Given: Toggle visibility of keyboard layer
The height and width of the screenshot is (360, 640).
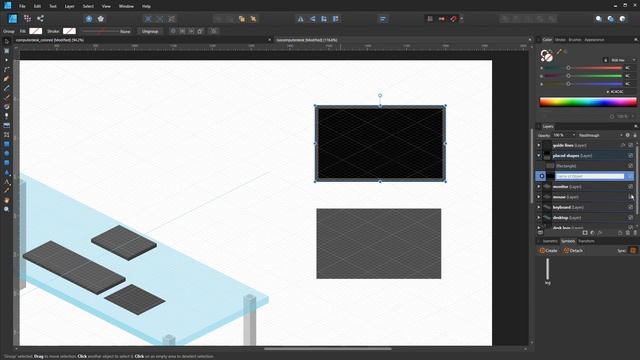Looking at the screenshot, I should click(x=631, y=207).
